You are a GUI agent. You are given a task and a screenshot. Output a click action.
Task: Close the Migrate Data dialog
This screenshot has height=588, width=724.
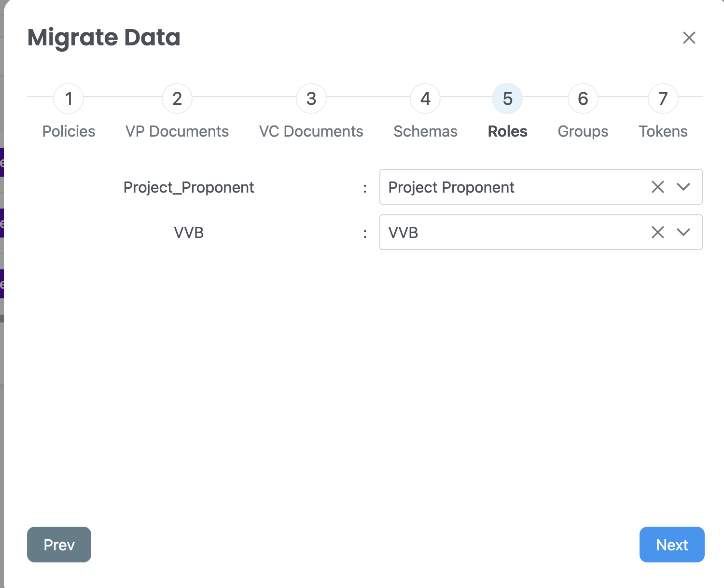pyautogui.click(x=689, y=38)
